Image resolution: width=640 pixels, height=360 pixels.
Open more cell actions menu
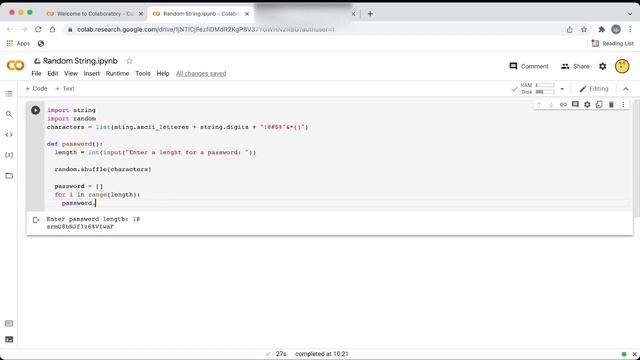[x=623, y=104]
